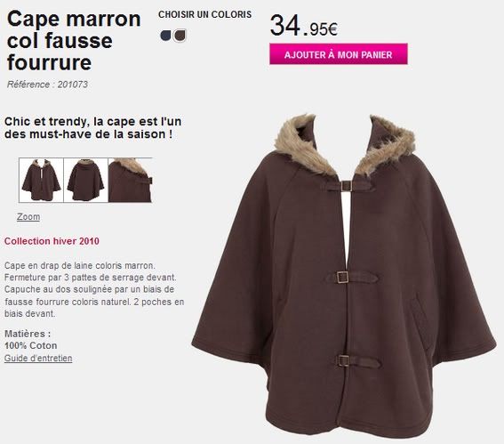Click the Chic et trendy tagline
The width and height of the screenshot is (504, 444).
click(x=93, y=128)
